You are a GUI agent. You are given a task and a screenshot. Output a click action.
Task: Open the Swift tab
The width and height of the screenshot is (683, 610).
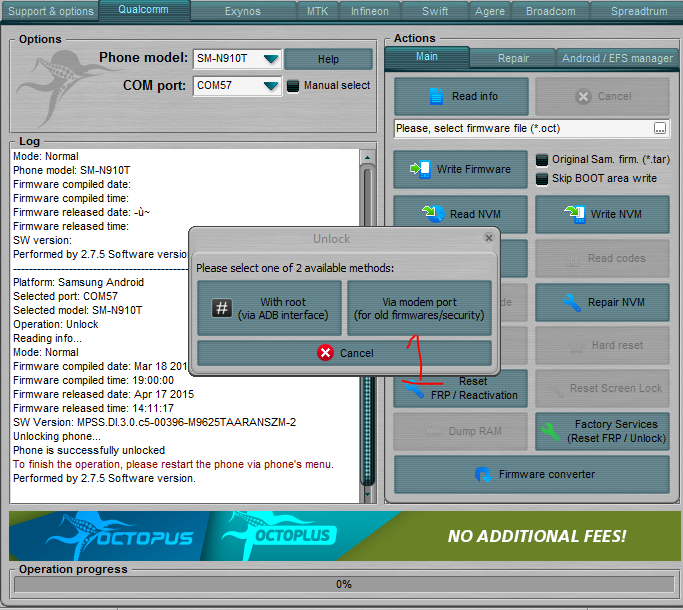[x=435, y=11]
